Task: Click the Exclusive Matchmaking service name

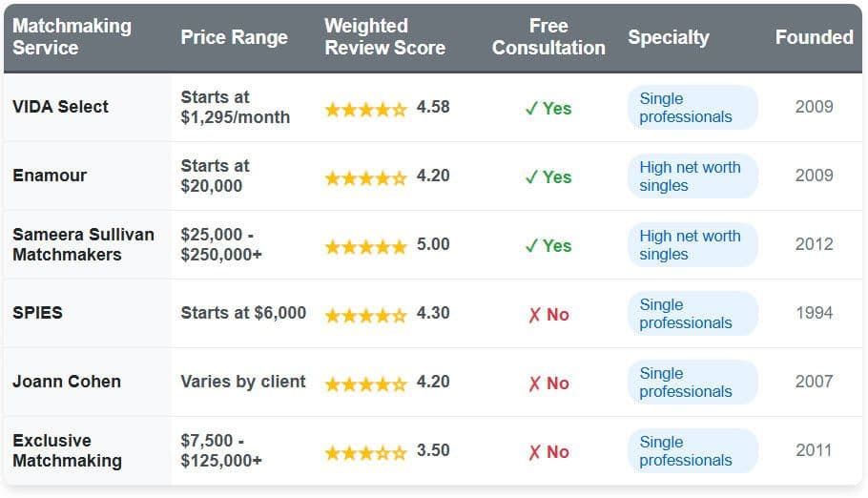Action: click(67, 450)
